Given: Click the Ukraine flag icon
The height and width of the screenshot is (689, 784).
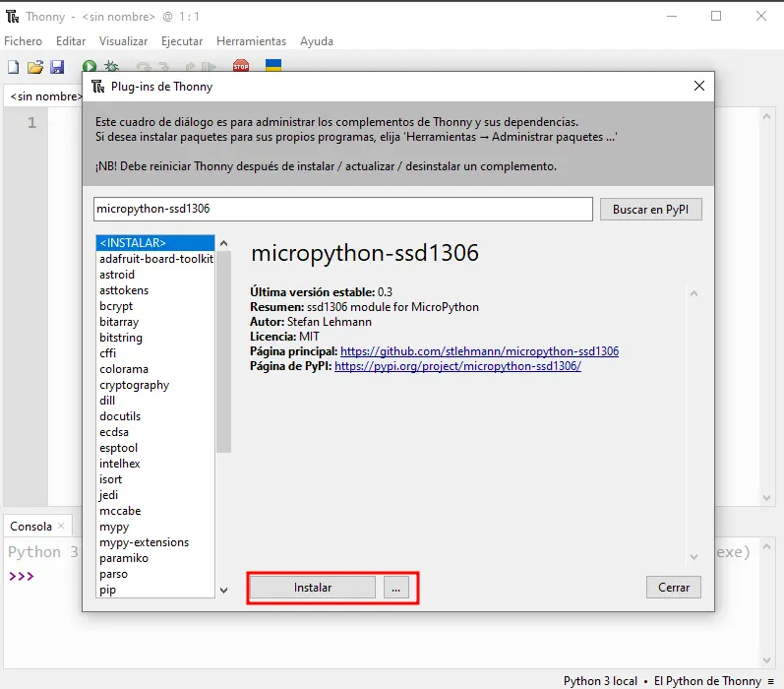Looking at the screenshot, I should pos(273,65).
